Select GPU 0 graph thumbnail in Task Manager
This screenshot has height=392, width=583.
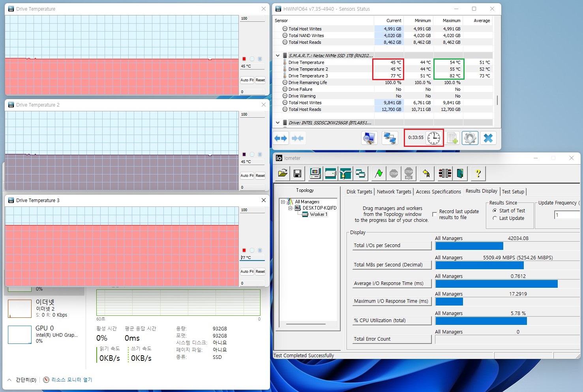(20, 335)
